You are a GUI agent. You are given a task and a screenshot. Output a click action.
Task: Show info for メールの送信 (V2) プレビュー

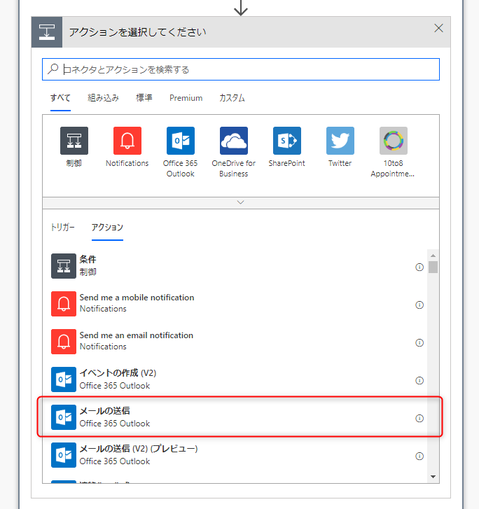coord(419,456)
